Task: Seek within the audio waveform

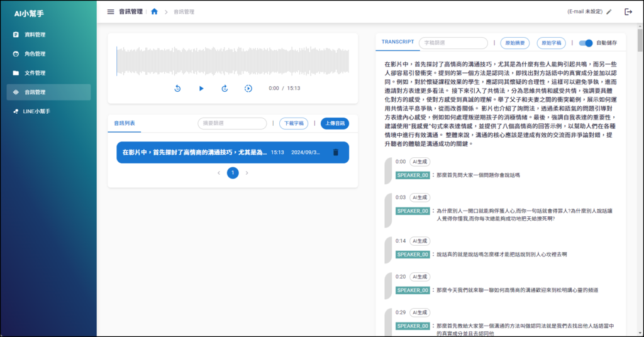Action: coord(233,61)
